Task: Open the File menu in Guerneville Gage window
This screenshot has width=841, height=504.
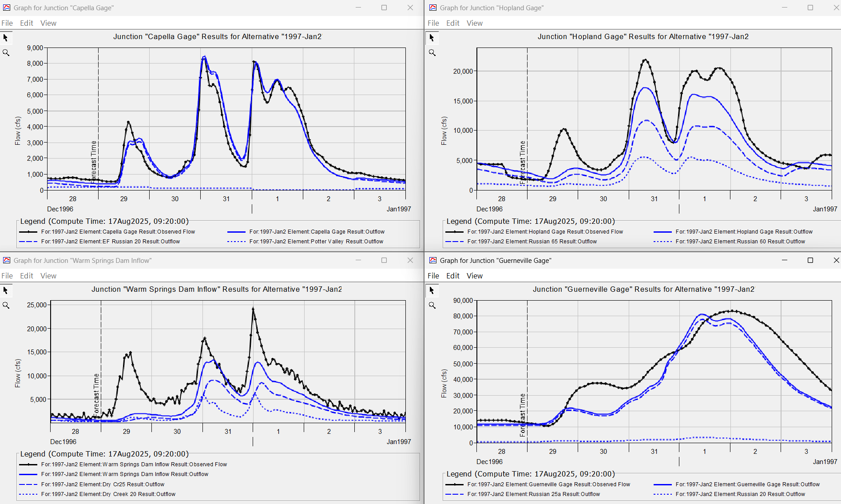Action: coord(433,276)
